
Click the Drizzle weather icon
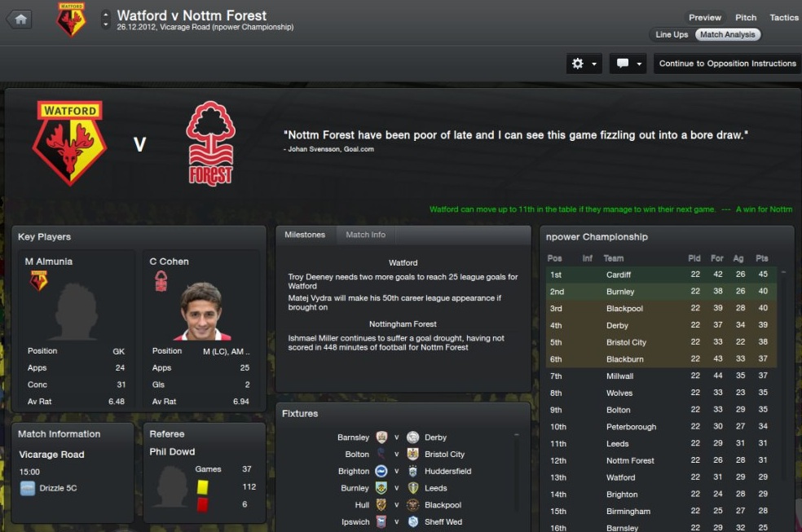(28, 489)
